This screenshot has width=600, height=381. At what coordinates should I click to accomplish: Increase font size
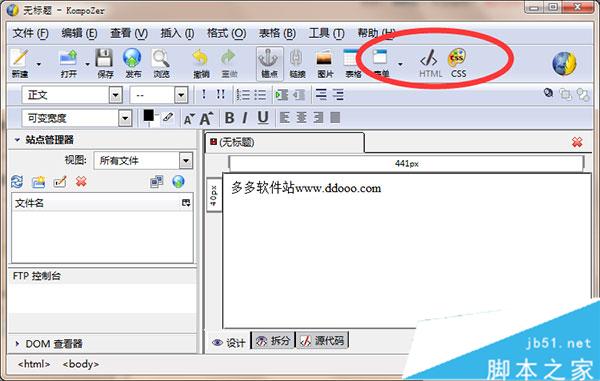206,119
